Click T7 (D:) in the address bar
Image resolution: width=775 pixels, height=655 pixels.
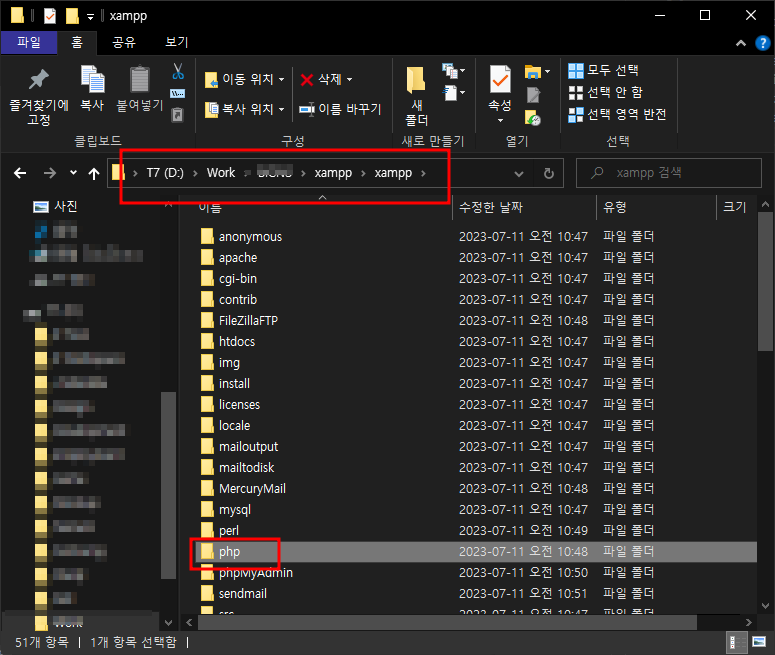tap(165, 173)
